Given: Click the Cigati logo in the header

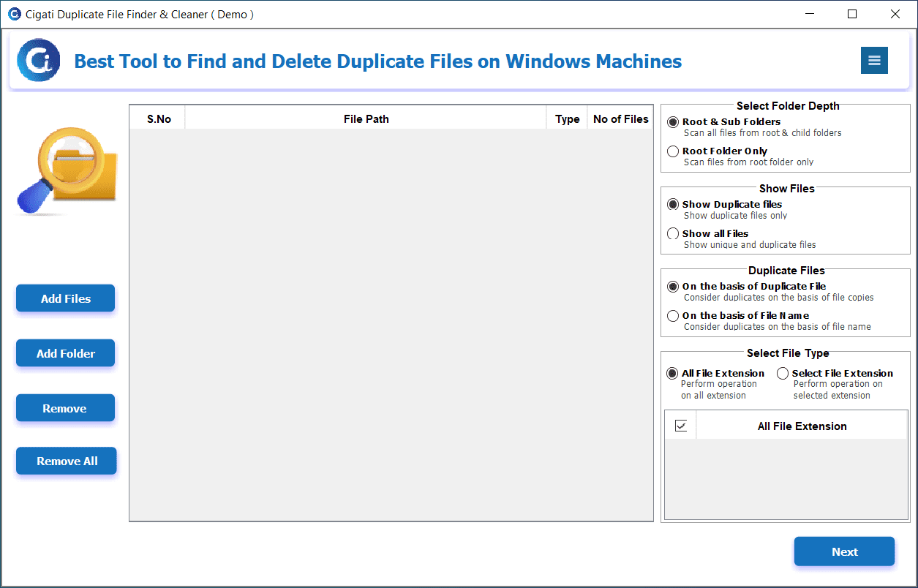Looking at the screenshot, I should pos(38,61).
